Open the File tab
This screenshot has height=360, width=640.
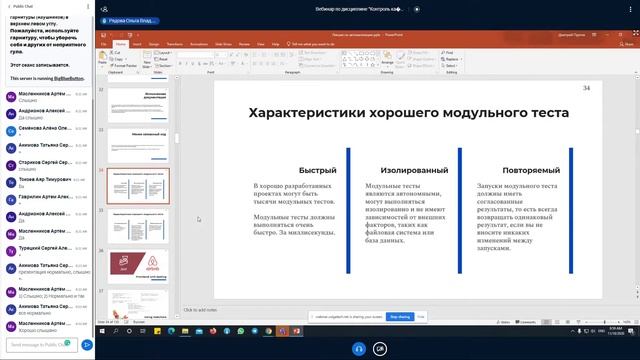(x=104, y=44)
